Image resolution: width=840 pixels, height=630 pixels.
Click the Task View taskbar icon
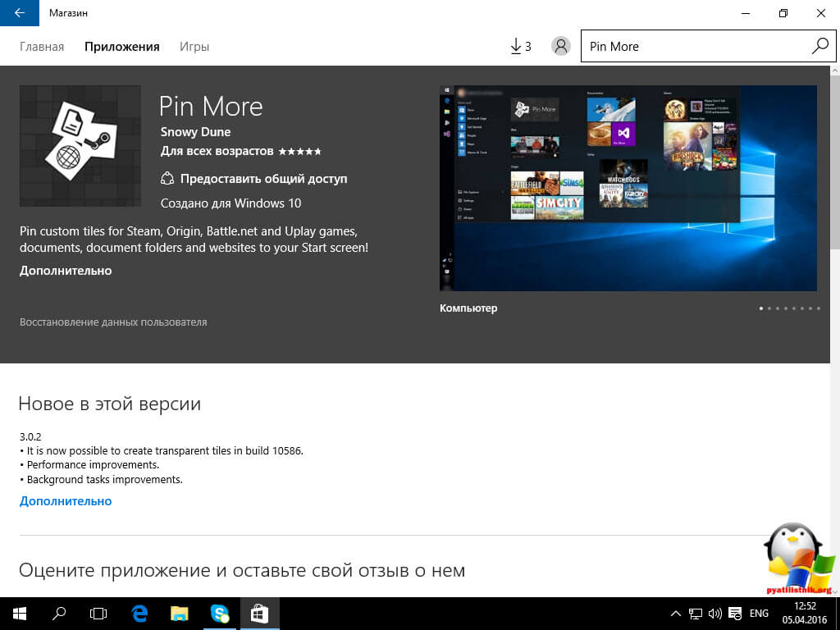click(x=98, y=613)
